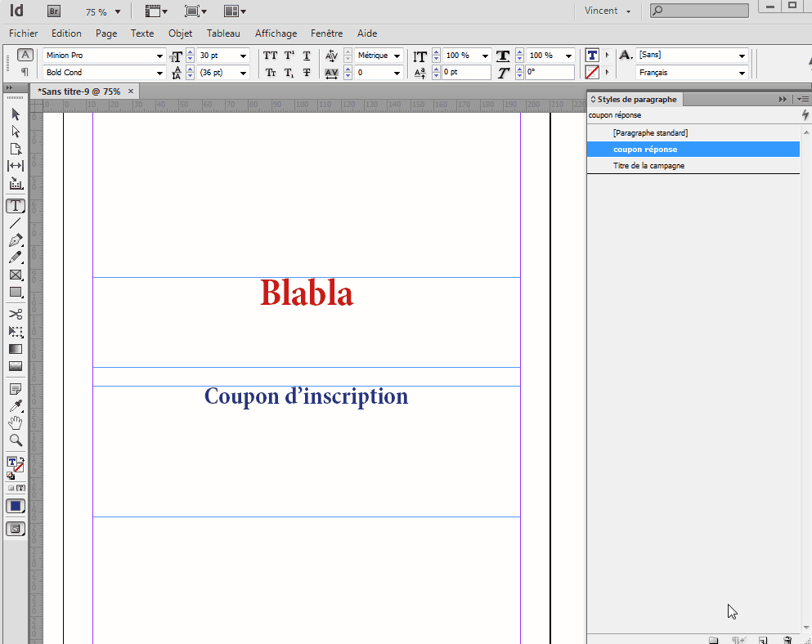Open the font size dropdown showing 30 pt
Image resolution: width=812 pixels, height=644 pixels.
(x=242, y=56)
